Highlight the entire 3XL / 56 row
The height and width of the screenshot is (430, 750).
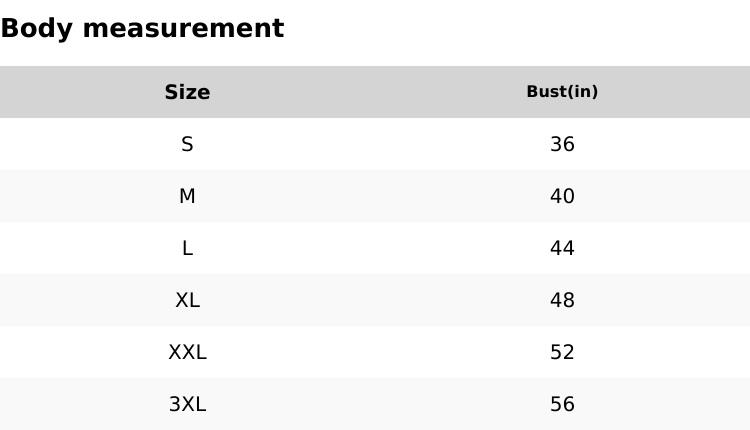coord(375,404)
